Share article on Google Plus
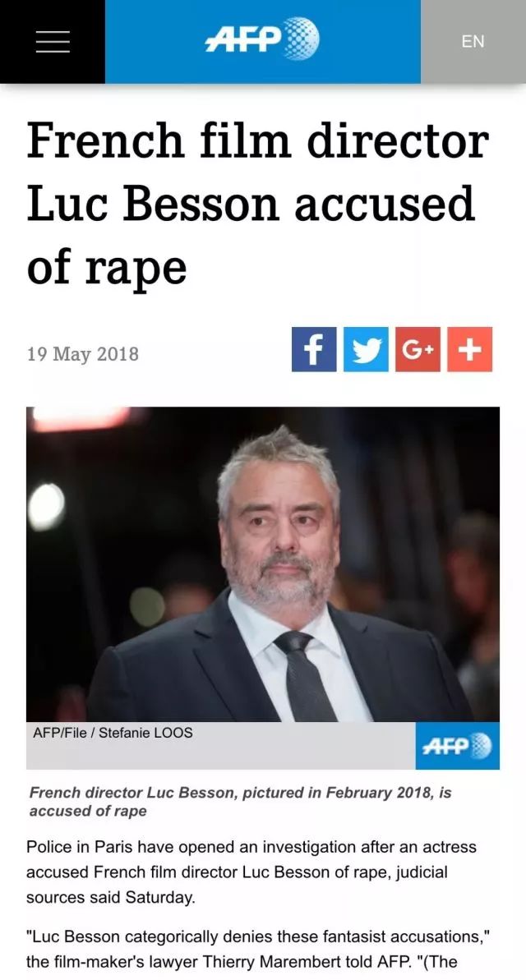The image size is (526, 980). tap(418, 349)
